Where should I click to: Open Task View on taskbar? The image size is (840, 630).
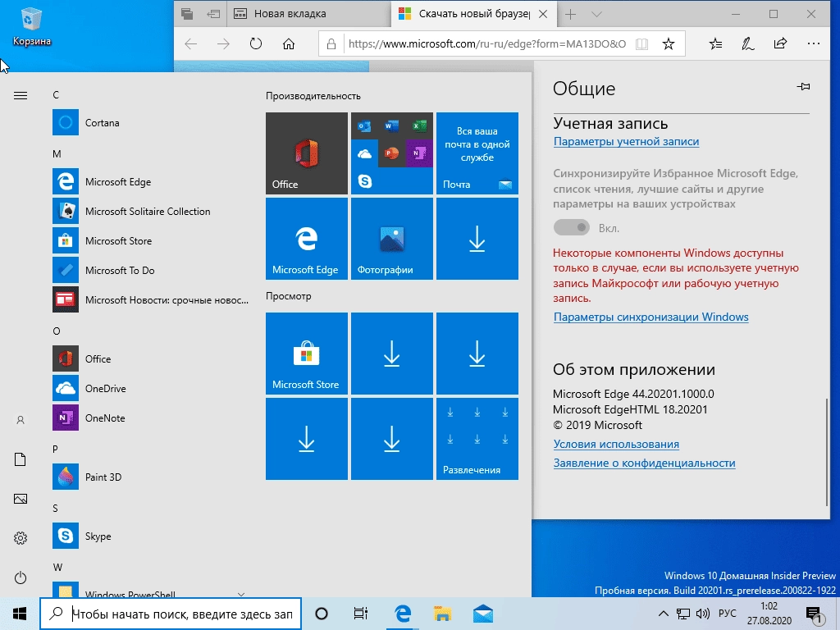(361, 614)
